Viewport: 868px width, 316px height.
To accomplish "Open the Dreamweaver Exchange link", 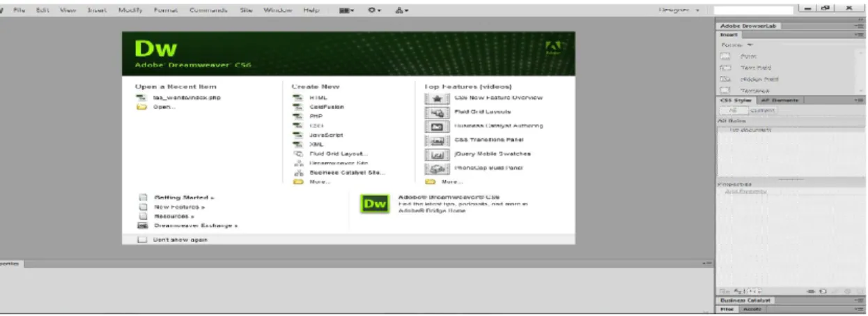I will pyautogui.click(x=196, y=226).
